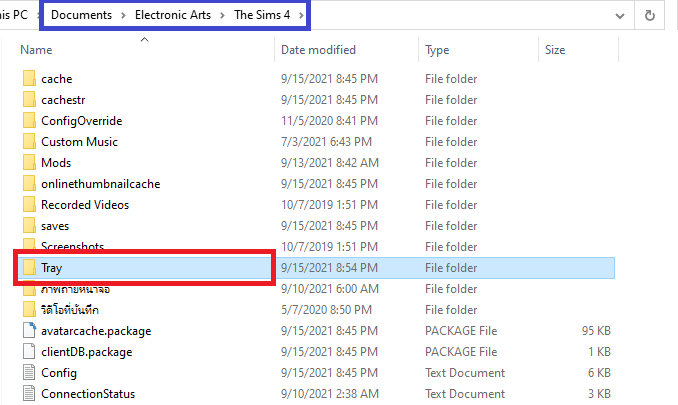678x405 pixels.
Task: Select the Mods folder name
Action: click(x=56, y=163)
